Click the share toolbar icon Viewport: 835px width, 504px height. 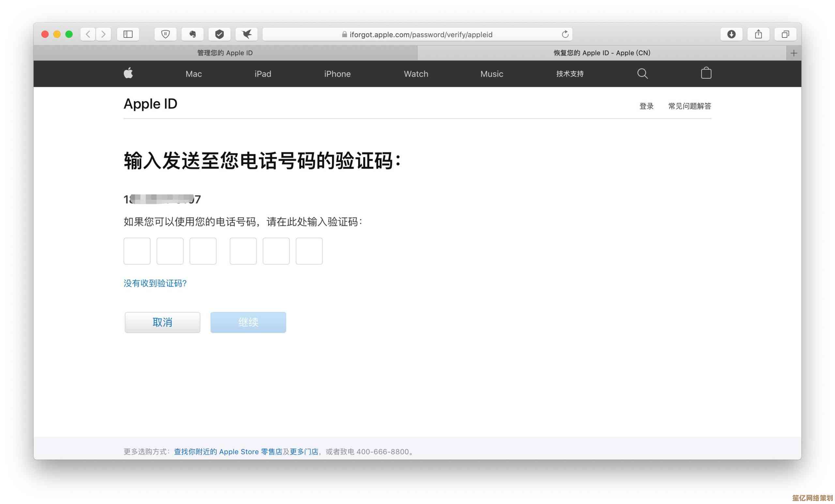click(758, 34)
